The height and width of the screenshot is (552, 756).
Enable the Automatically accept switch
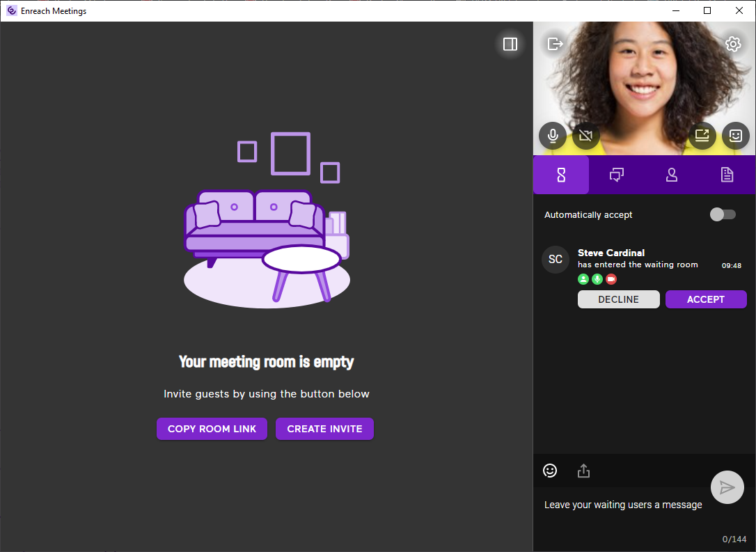tap(722, 214)
